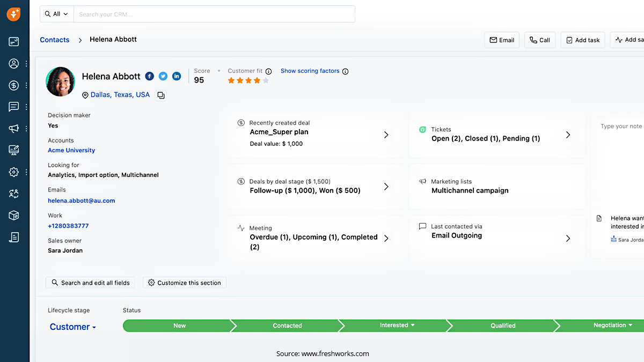Click Search and edit all fields
Viewport: 644px width, 362px height.
90,283
